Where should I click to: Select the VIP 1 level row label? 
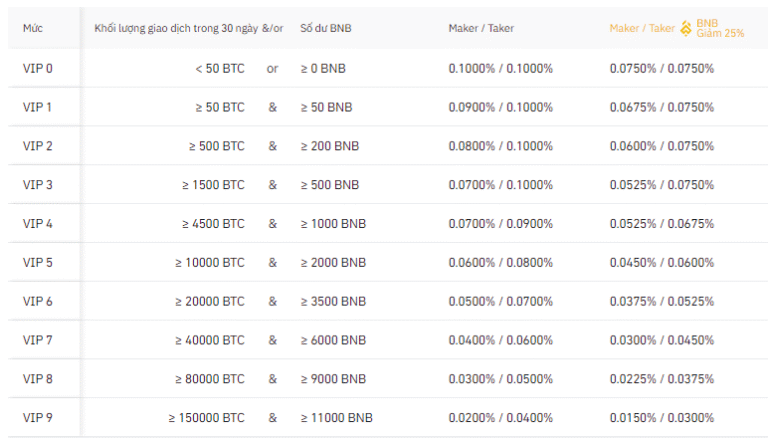pos(38,107)
